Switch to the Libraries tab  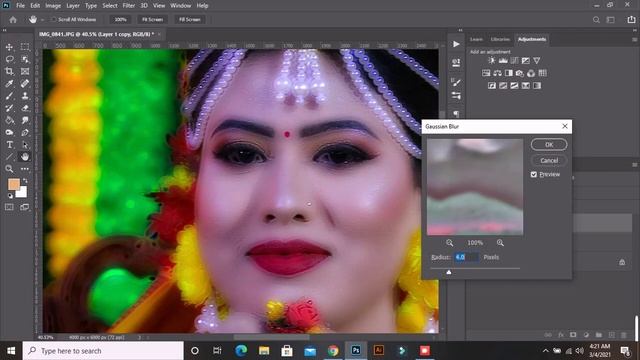(x=500, y=40)
